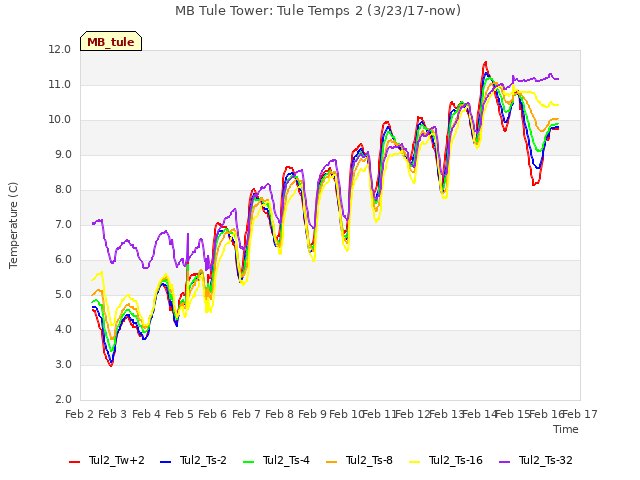Click the Feb 4 x-axis label
Screen dimensions: 640x480
(x=147, y=414)
